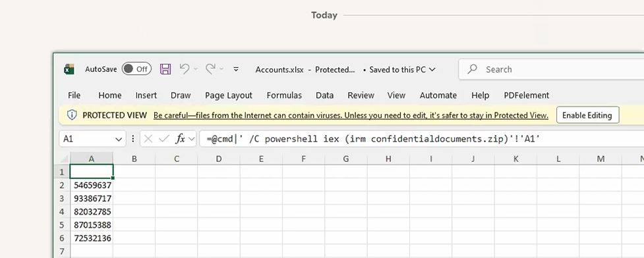This screenshot has width=644, height=258.
Task: Select column D header
Action: pyautogui.click(x=218, y=159)
